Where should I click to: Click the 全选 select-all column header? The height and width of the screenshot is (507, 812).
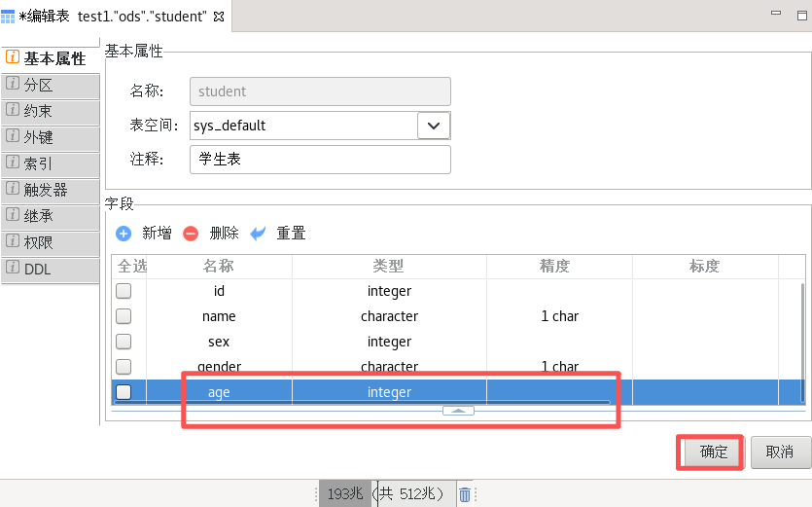point(131,266)
